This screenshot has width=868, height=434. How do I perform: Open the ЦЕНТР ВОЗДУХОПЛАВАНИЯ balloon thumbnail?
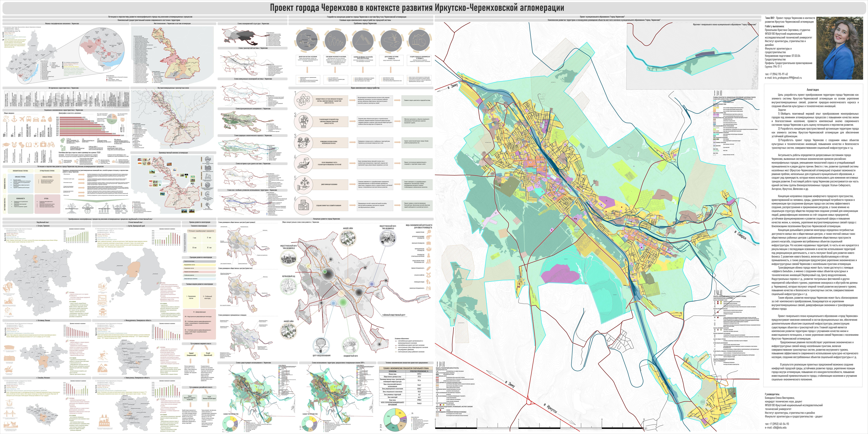(x=321, y=346)
